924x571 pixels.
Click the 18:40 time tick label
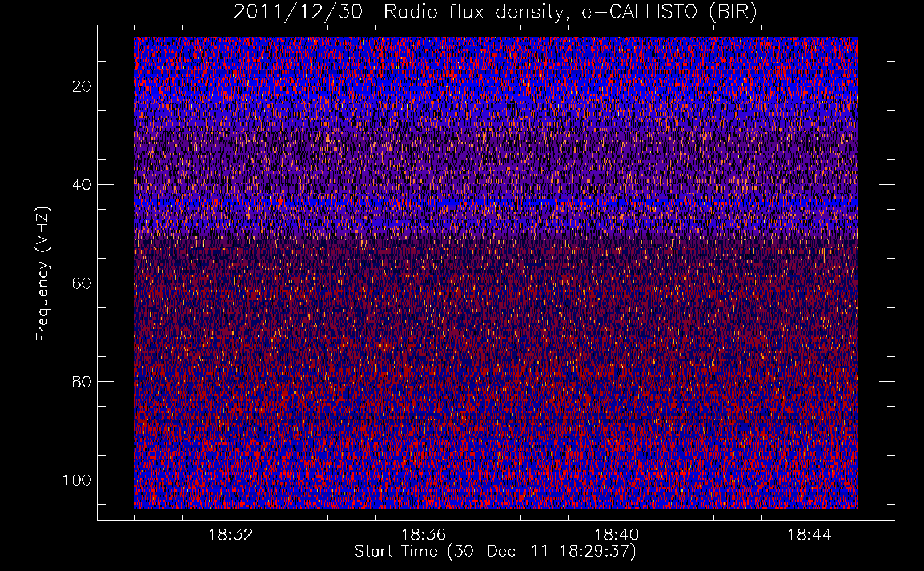(617, 535)
